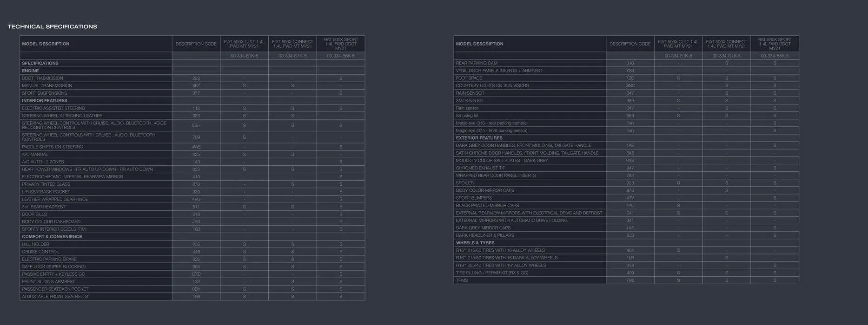Viewport: 868px width, 325px height.
Task: Click the Dark Headliner & Pillars row
Action: (485, 235)
